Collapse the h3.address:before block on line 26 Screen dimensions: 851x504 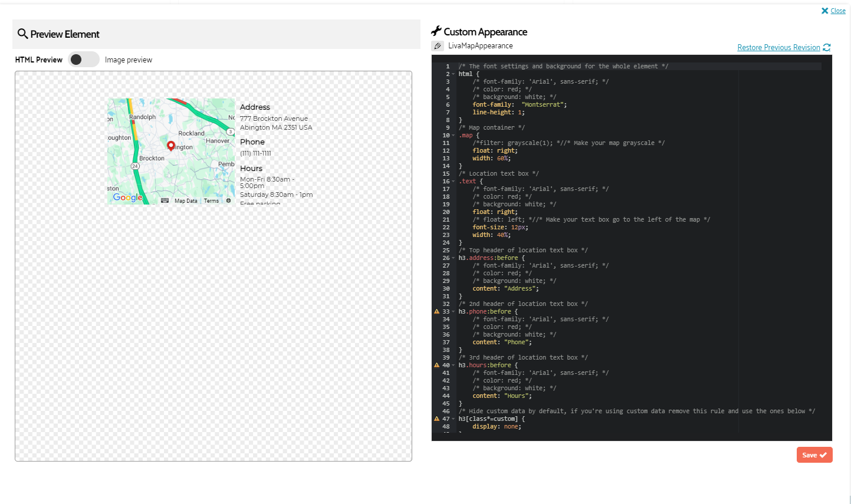click(x=454, y=258)
